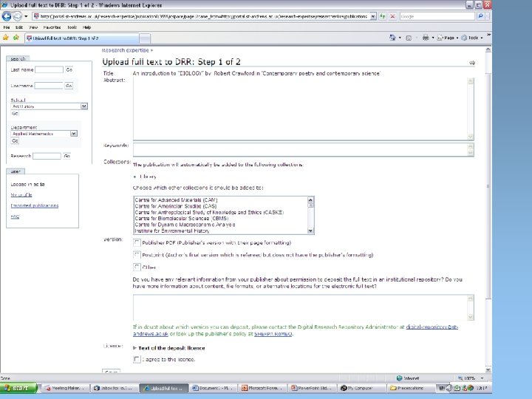The height and width of the screenshot is (399, 532).
Task: Check the Postprint version box
Action: tap(137, 255)
